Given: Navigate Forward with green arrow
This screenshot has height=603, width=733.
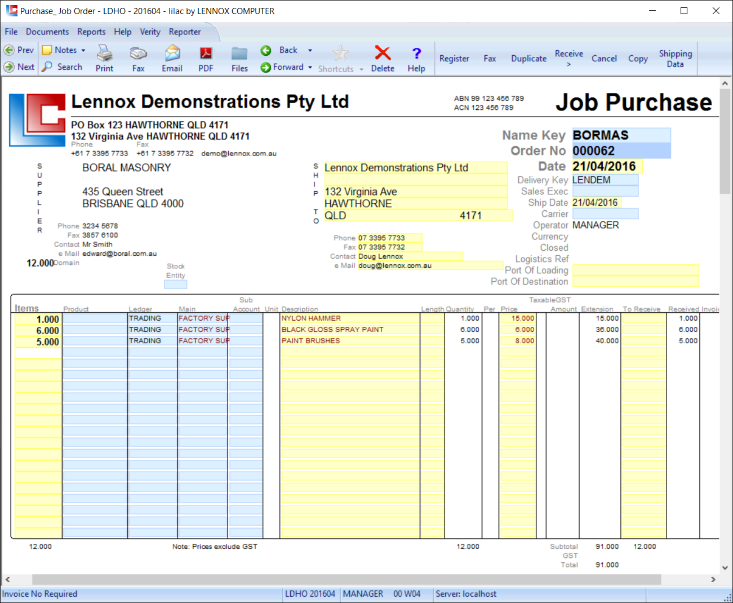Looking at the screenshot, I should [282, 67].
